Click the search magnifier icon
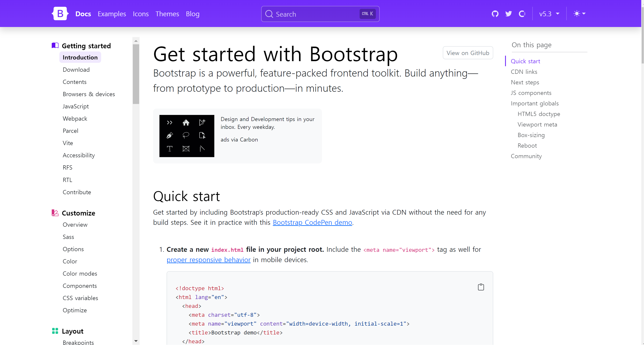Image resolution: width=644 pixels, height=345 pixels. coord(269,14)
